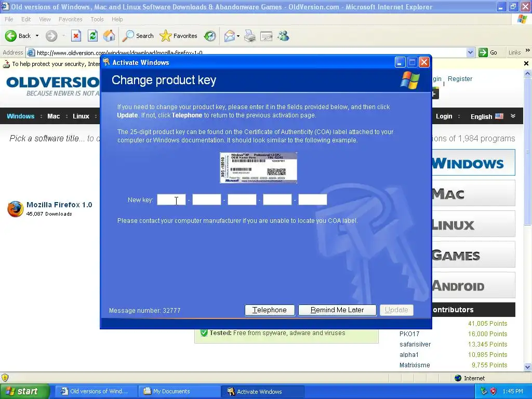Close the security information bar

click(526, 63)
